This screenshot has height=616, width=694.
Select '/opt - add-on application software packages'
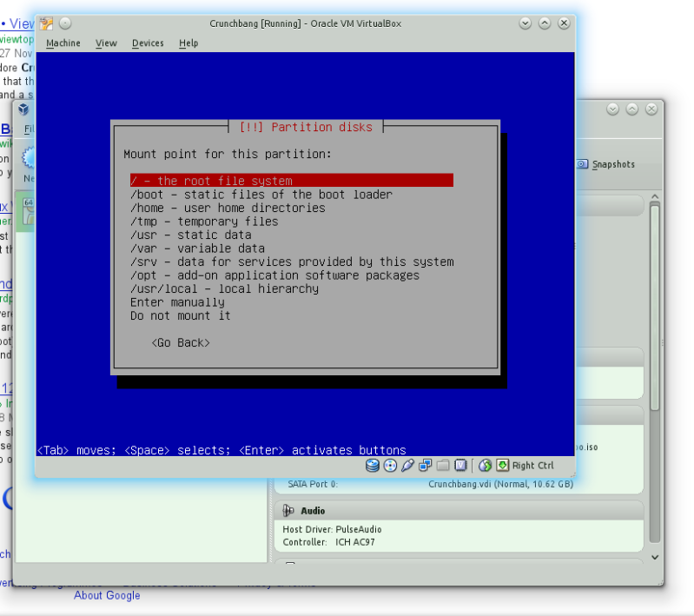(x=274, y=275)
